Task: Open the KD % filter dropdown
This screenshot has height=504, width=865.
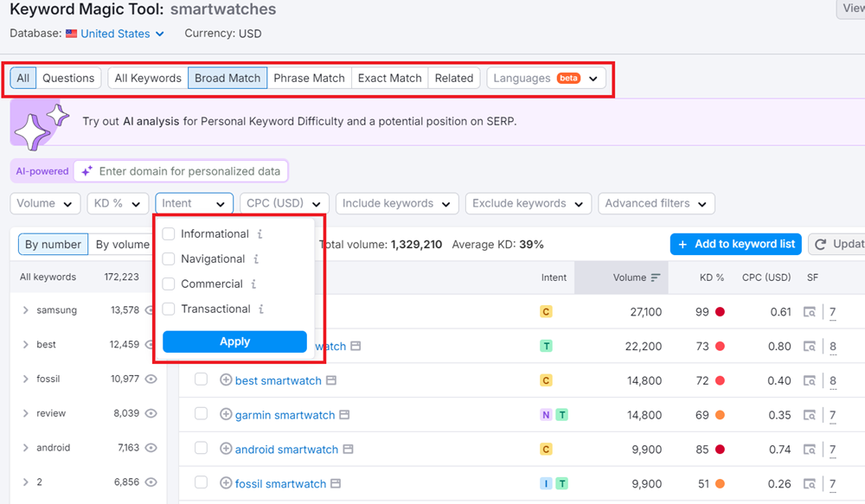Action: (x=118, y=203)
